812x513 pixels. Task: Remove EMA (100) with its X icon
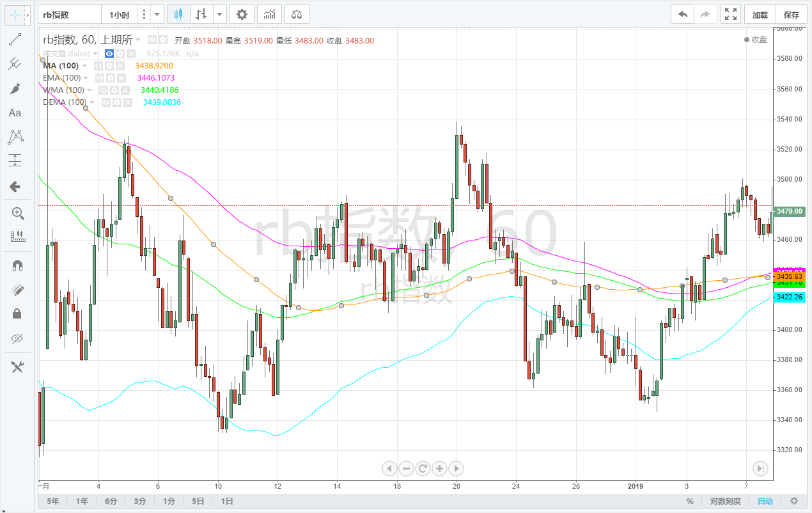point(121,78)
